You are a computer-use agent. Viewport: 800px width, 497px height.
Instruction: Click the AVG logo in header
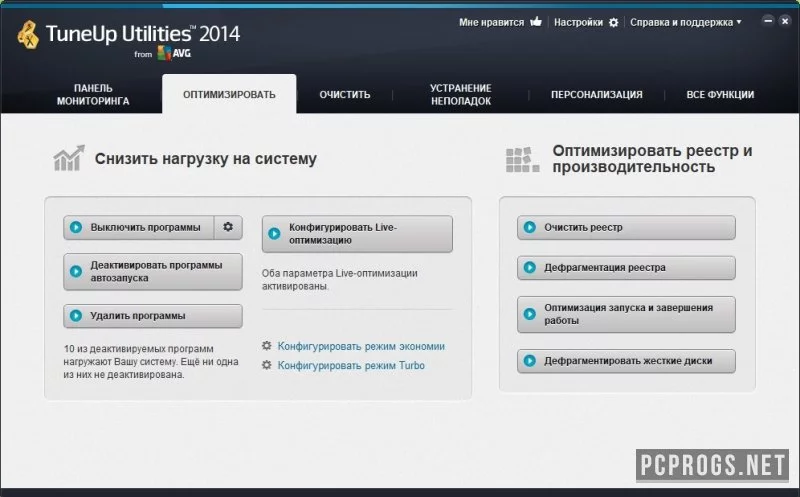coord(174,53)
